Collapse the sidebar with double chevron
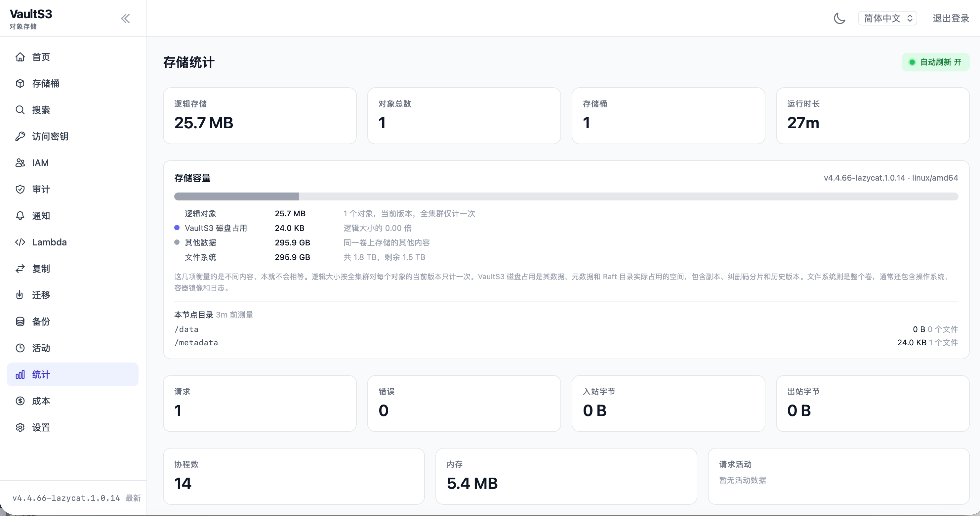The width and height of the screenshot is (980, 516). coord(126,18)
